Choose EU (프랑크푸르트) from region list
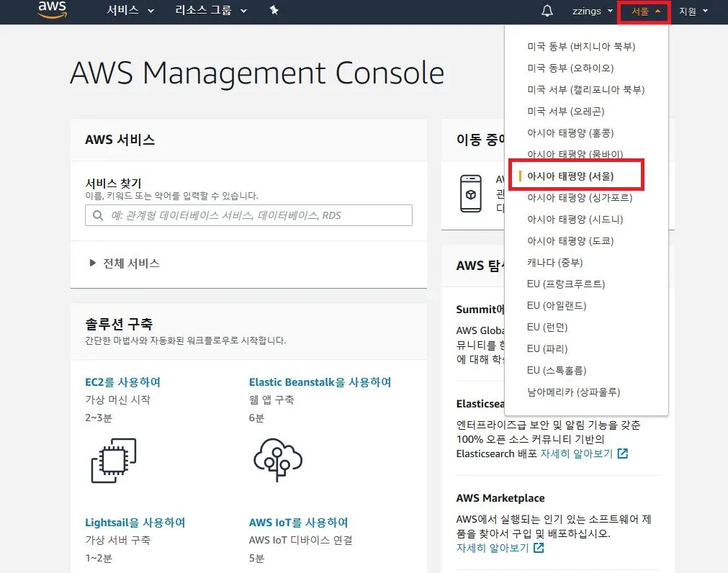The image size is (728, 573). click(566, 284)
